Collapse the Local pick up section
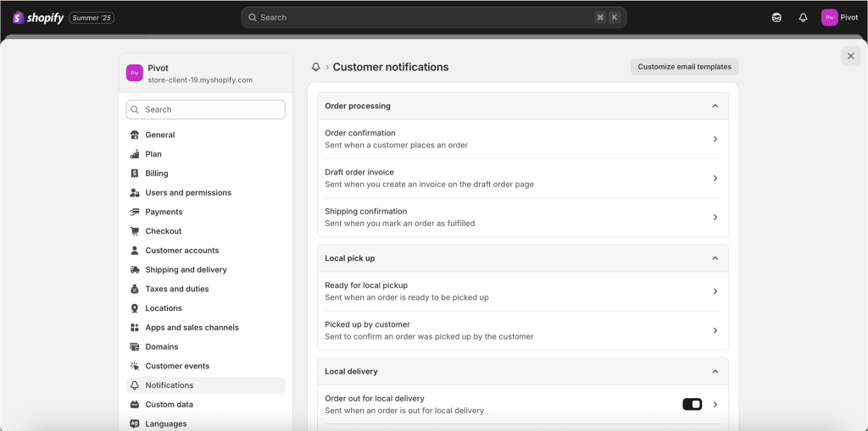The image size is (868, 431). click(x=715, y=258)
